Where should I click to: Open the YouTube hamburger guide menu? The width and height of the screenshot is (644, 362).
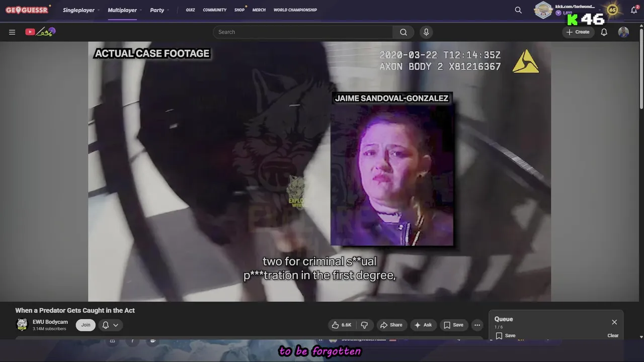[12, 32]
